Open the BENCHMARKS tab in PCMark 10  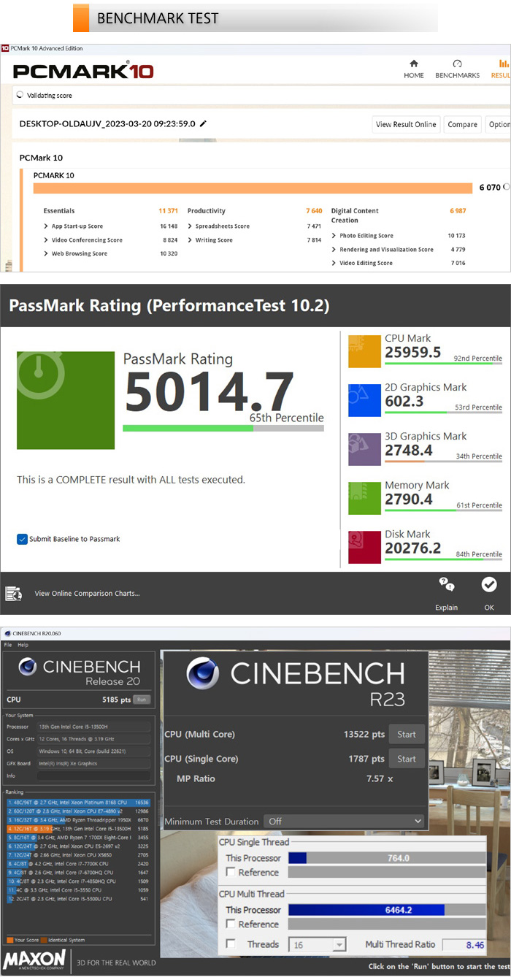457,69
